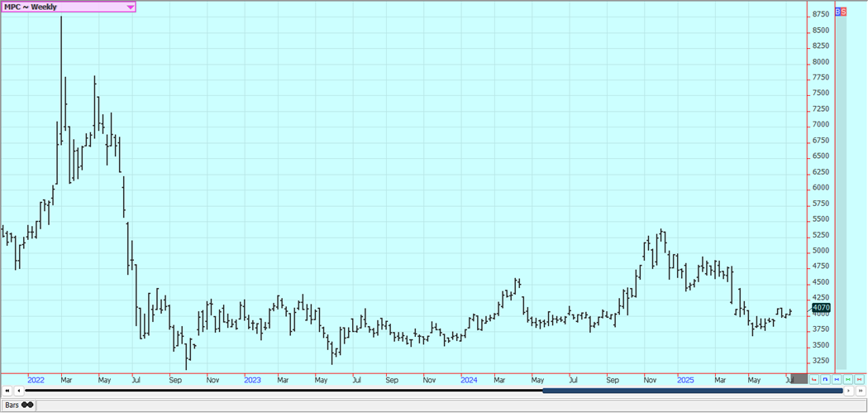Click the vertical grey slider bar beneath B S

click(841, 192)
